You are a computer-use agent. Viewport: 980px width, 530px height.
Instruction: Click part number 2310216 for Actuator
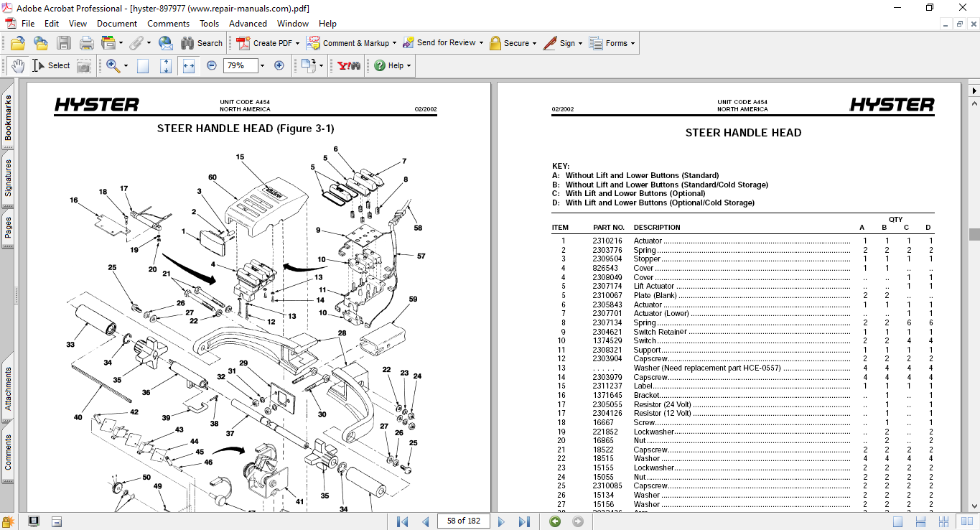tap(607, 241)
